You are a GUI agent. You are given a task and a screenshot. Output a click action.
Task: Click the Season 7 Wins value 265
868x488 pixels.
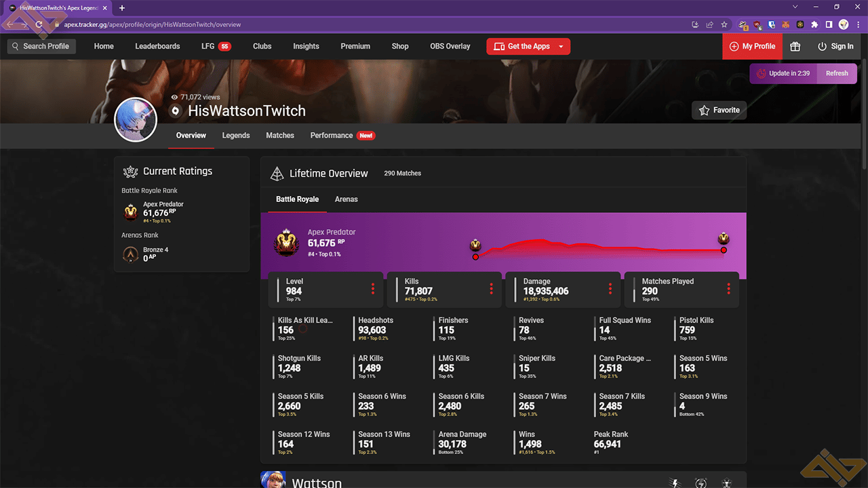(527, 406)
